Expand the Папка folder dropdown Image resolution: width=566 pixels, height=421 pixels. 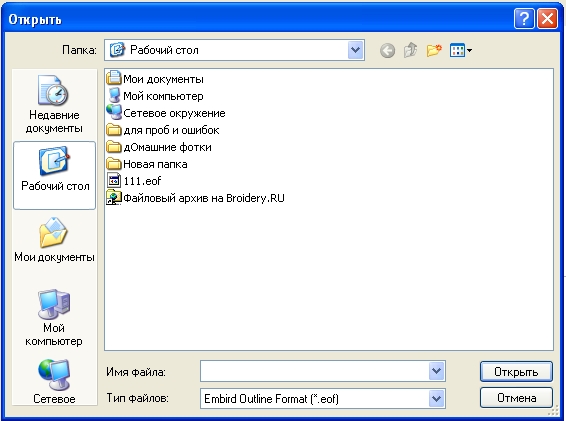tap(356, 50)
